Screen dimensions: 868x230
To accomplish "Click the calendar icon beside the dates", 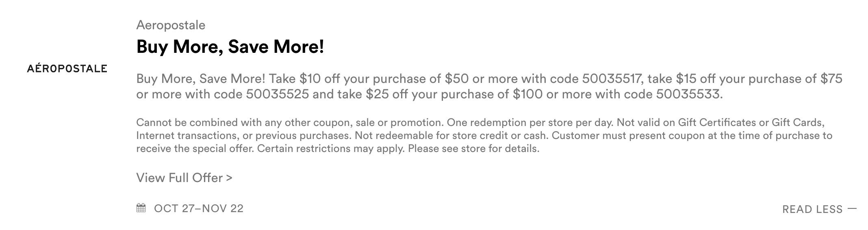I will (141, 208).
